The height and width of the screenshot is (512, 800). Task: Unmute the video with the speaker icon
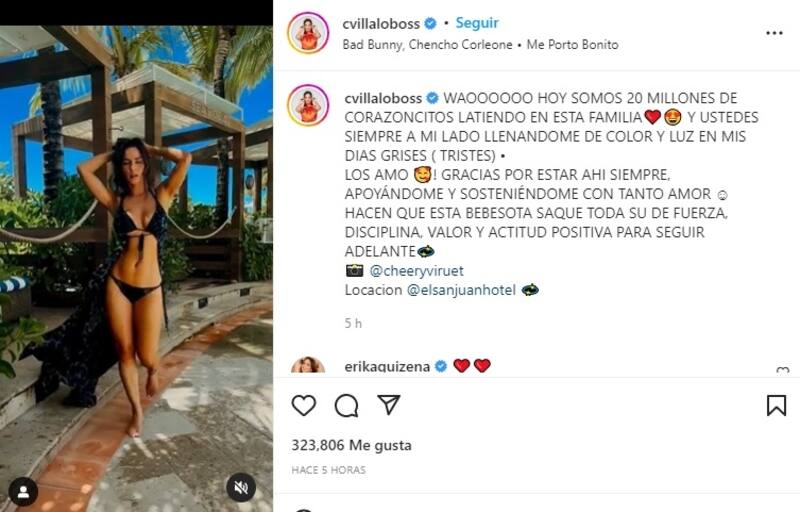pos(241,488)
